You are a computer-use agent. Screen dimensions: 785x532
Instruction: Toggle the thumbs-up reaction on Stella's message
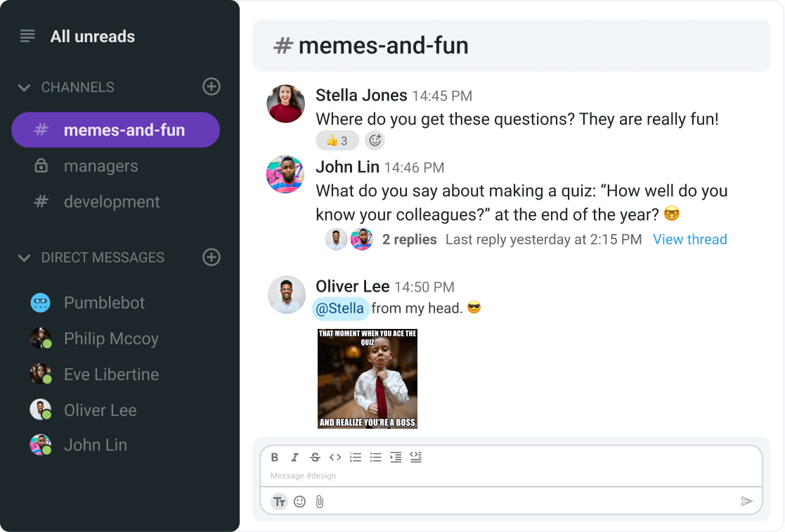337,140
